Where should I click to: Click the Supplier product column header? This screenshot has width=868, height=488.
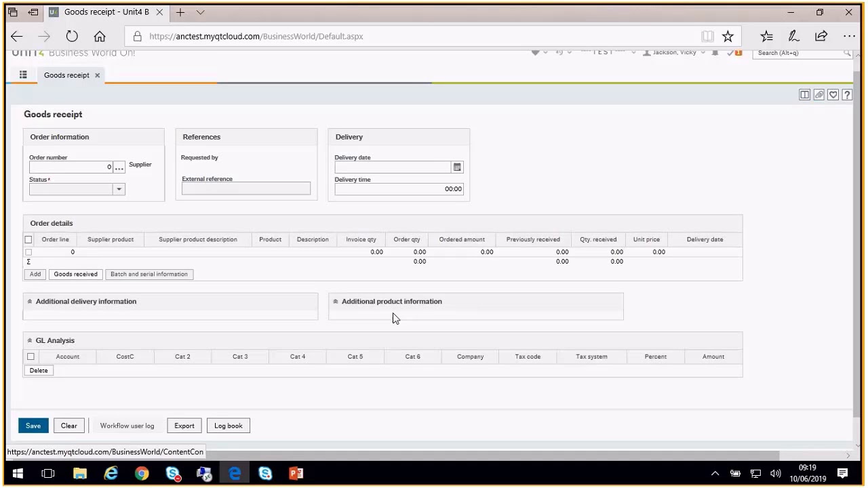[111, 239]
